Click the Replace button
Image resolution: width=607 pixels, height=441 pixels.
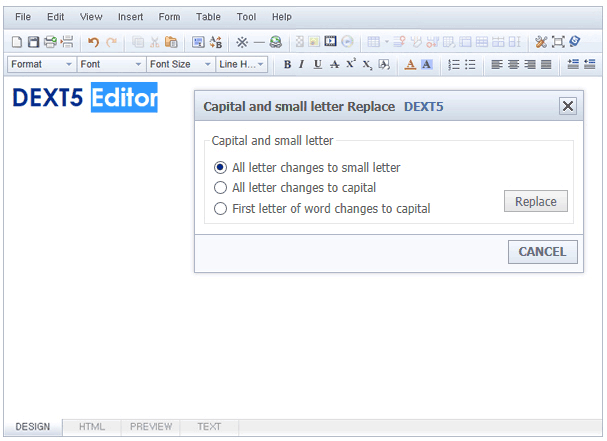tap(536, 201)
